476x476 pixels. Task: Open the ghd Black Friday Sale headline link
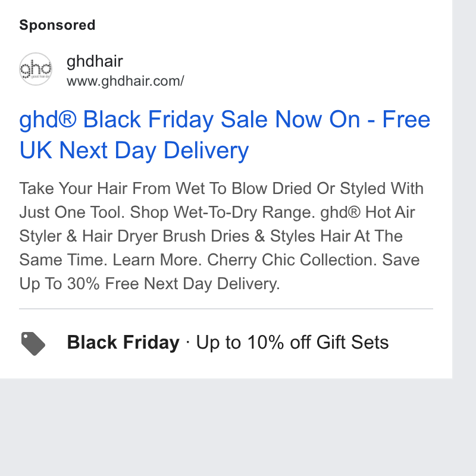tap(225, 134)
